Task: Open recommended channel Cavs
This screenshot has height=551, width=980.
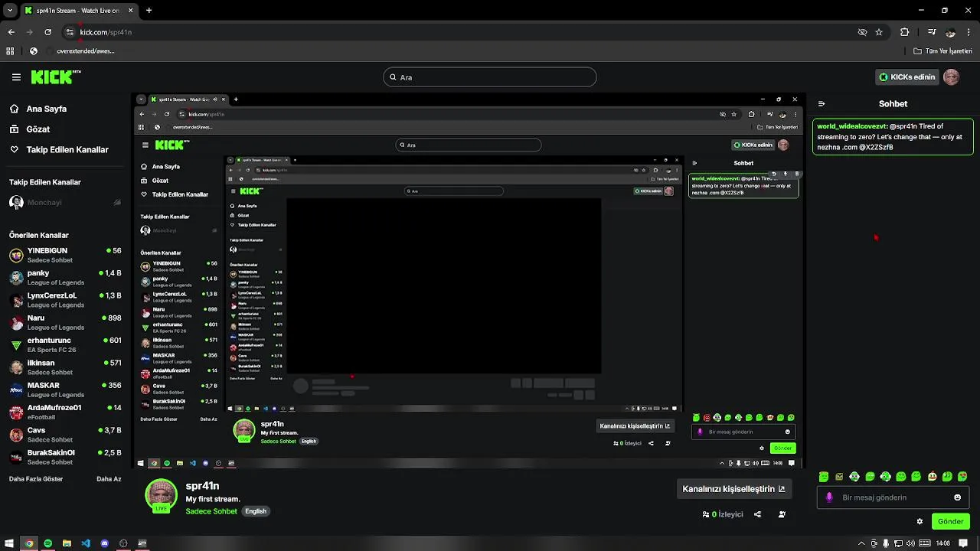Action: [65, 435]
